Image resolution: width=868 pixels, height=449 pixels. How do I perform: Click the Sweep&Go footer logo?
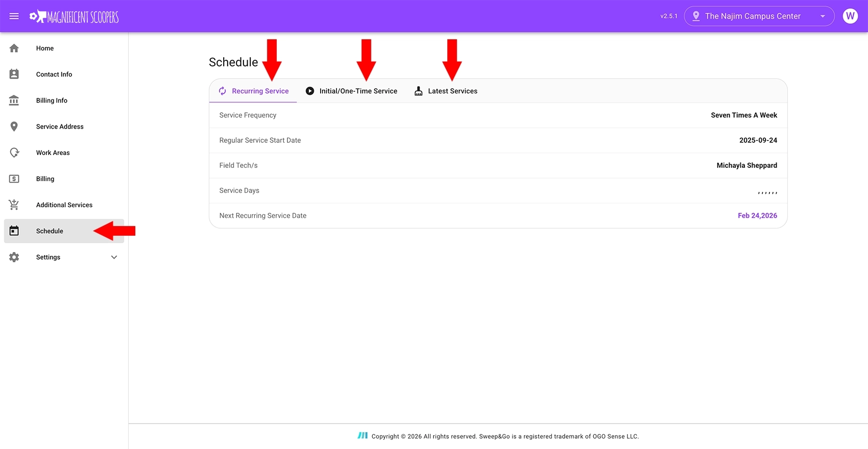[363, 436]
